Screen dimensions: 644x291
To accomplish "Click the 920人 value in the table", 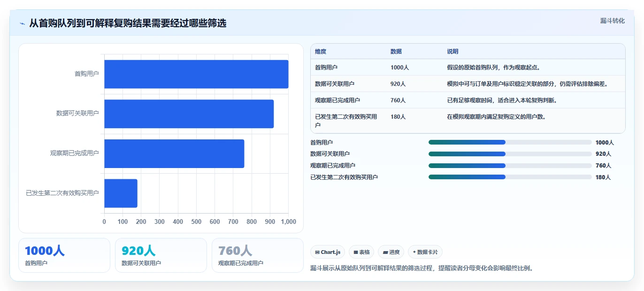I will [398, 84].
